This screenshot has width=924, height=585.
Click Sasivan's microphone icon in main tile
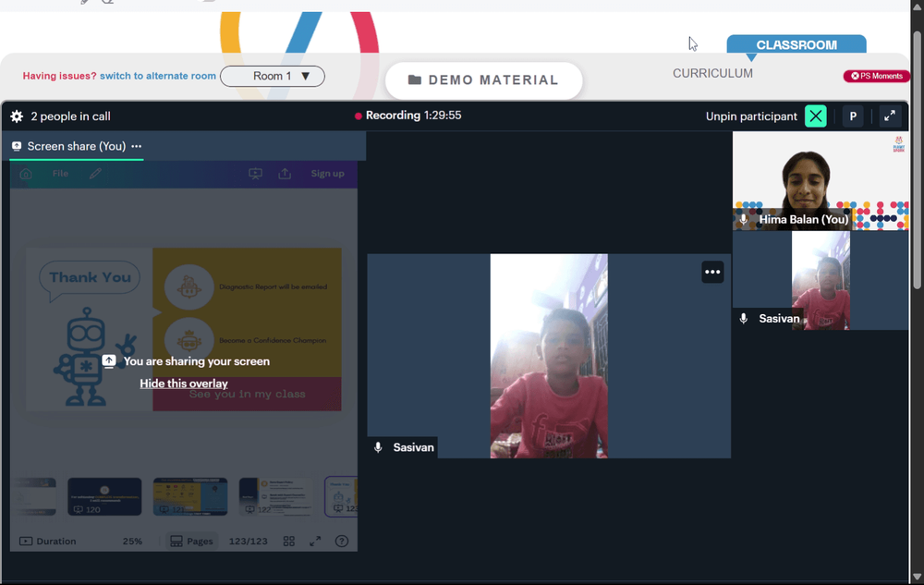[x=378, y=447]
